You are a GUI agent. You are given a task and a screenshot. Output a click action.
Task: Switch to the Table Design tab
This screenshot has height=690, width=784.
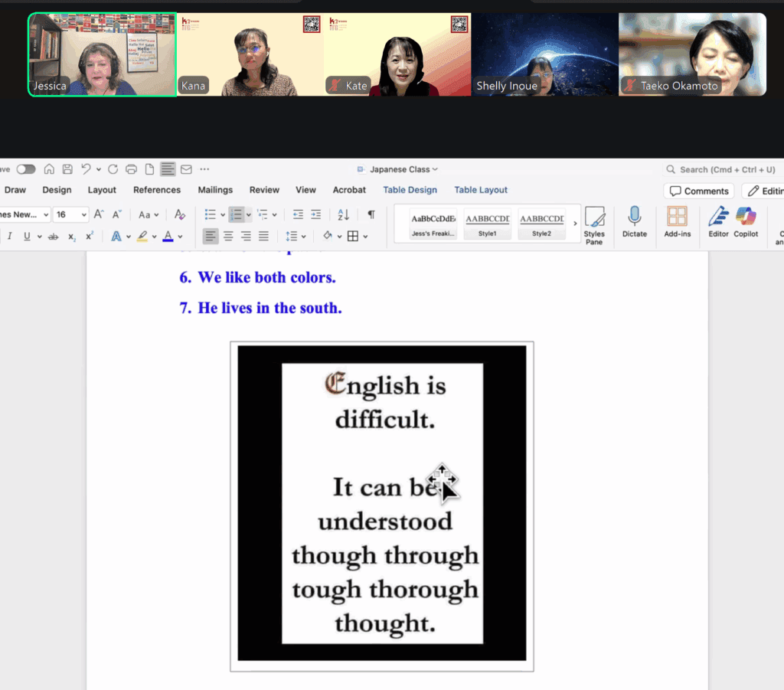410,190
